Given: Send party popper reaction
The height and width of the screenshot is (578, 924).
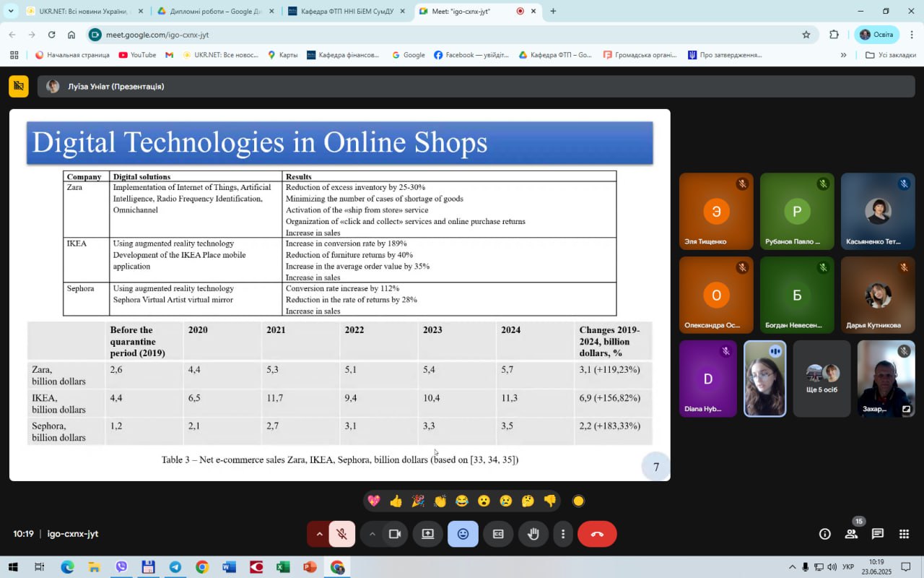Looking at the screenshot, I should 418,501.
